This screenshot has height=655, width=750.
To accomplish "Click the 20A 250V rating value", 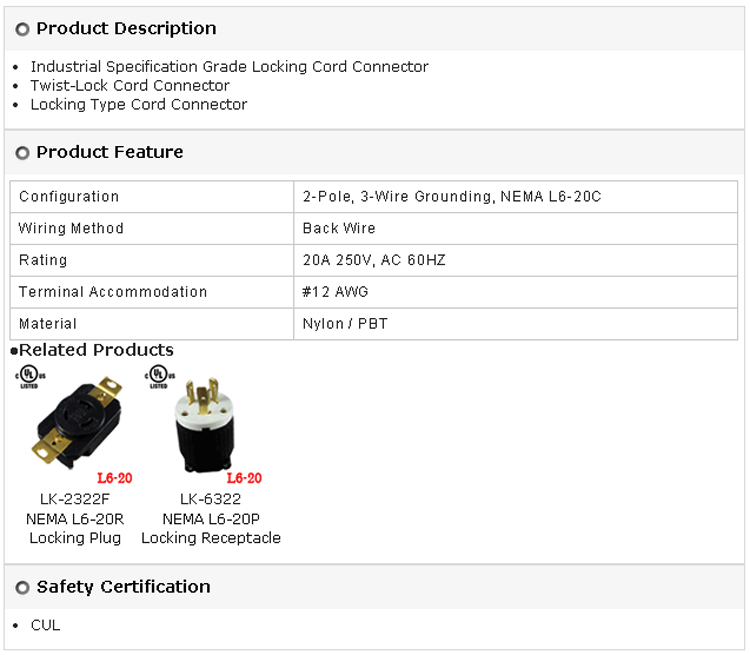I will [374, 260].
